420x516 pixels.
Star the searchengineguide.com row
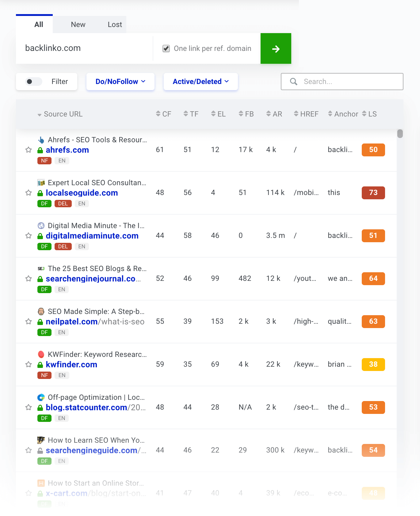[x=29, y=450]
